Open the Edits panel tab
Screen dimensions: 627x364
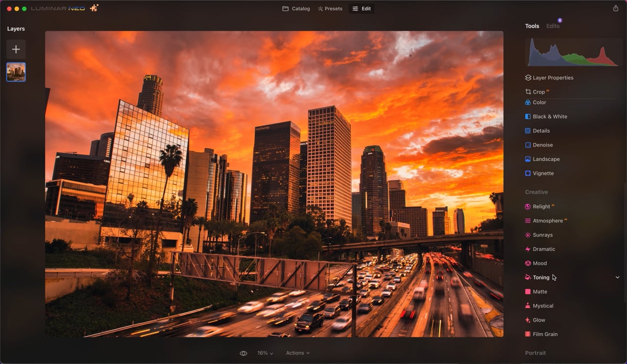point(553,26)
